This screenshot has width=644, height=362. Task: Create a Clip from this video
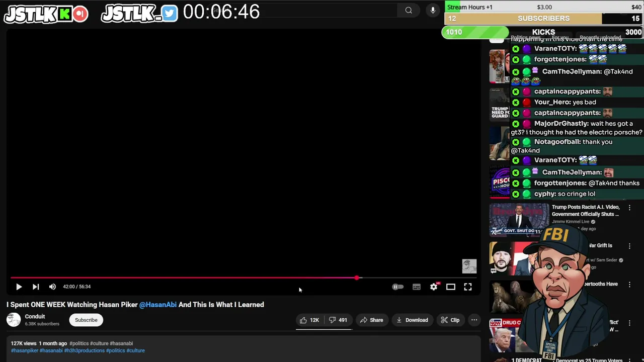tap(450, 320)
